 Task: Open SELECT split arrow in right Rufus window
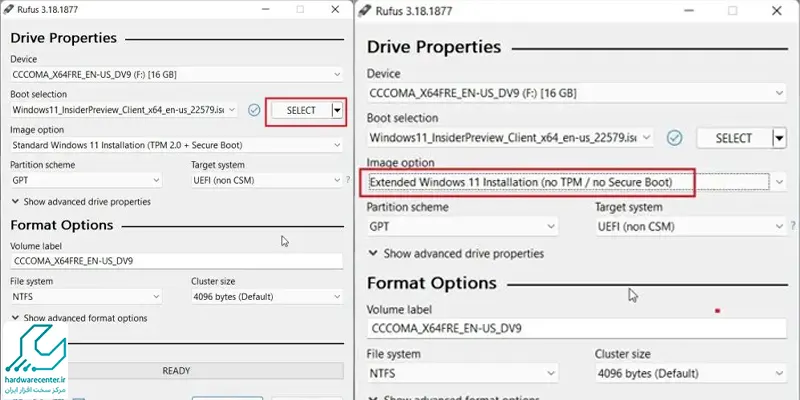779,138
